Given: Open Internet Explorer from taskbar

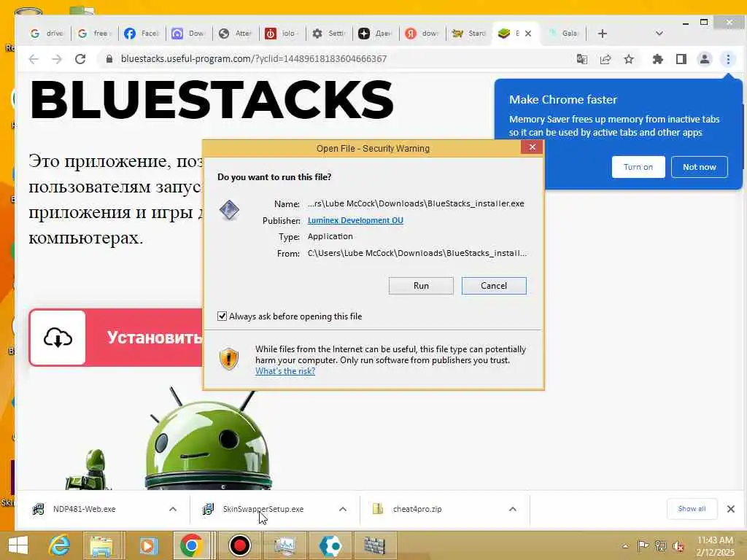Looking at the screenshot, I should [60, 545].
